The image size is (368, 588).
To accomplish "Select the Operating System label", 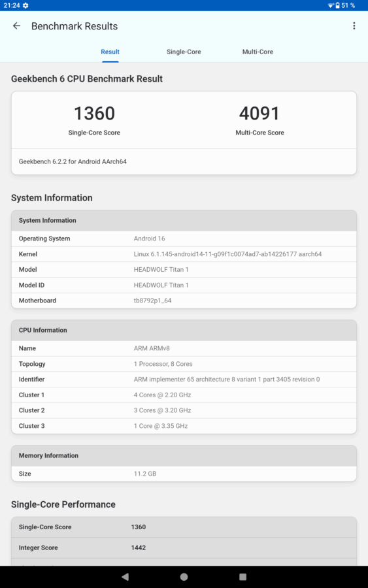I will pos(44,238).
